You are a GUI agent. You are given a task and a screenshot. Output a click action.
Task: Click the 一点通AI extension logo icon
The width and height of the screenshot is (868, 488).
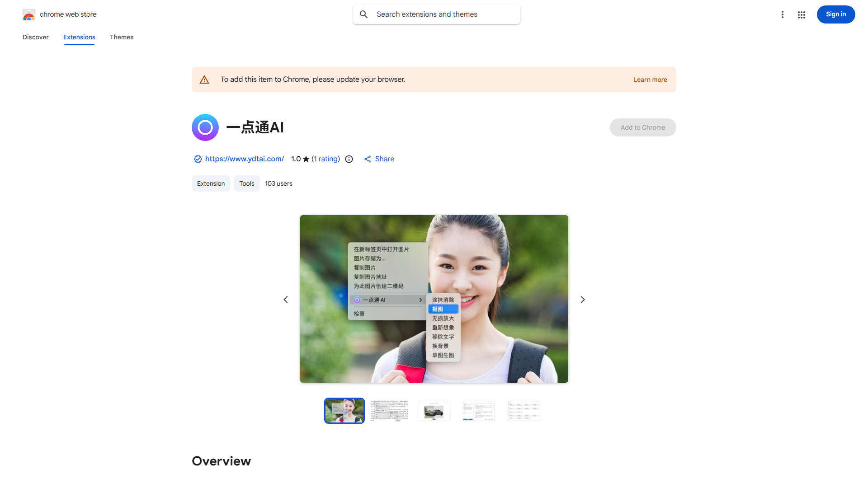click(205, 127)
